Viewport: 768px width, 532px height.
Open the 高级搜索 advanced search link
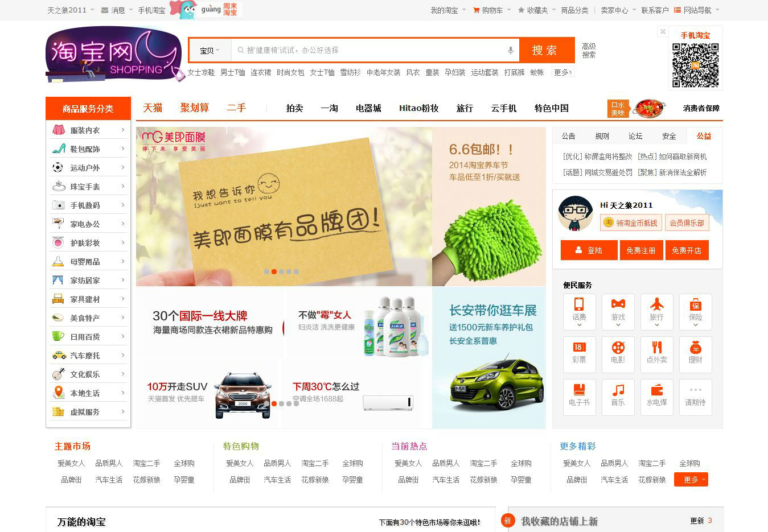[589, 51]
